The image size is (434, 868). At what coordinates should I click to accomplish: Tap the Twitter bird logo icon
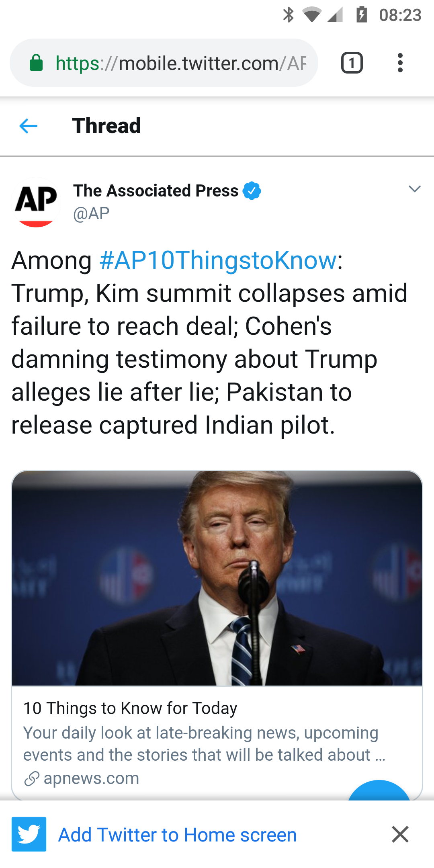pyautogui.click(x=29, y=834)
